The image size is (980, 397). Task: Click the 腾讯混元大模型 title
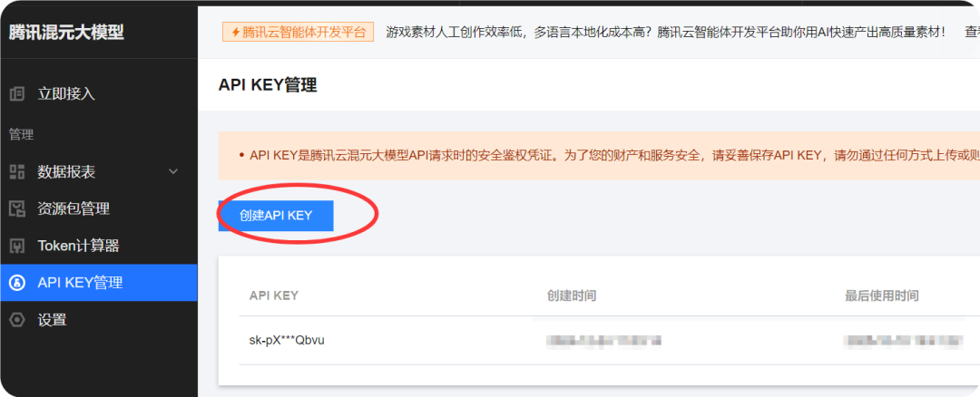66,33
